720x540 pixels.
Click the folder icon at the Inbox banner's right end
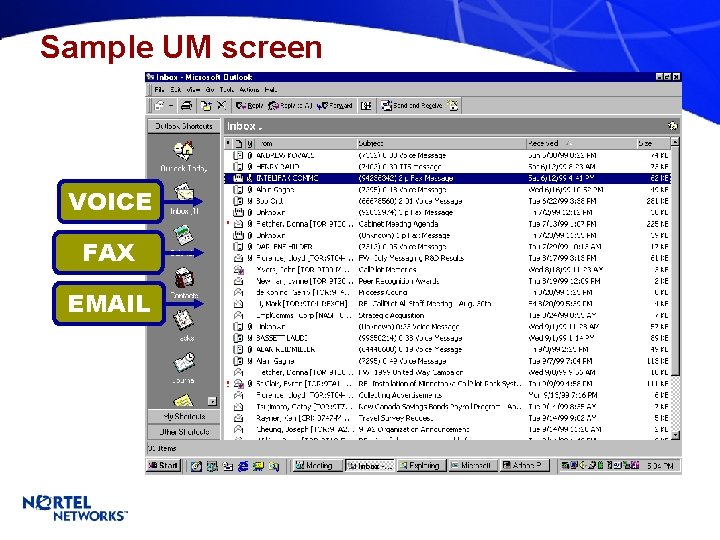672,125
